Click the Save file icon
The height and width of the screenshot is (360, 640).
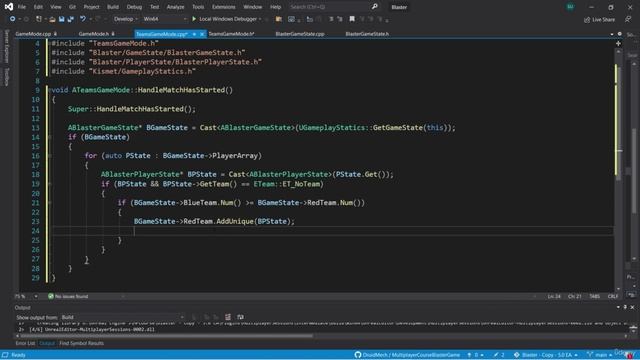(62, 19)
